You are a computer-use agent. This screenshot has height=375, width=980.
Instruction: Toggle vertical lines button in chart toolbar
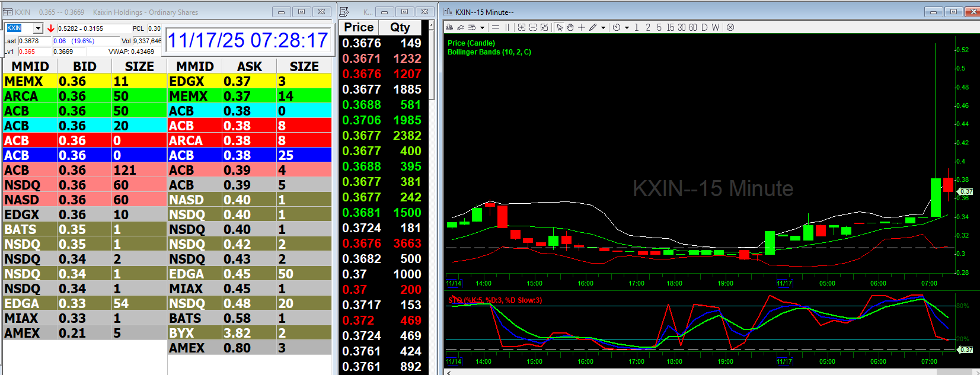507,27
